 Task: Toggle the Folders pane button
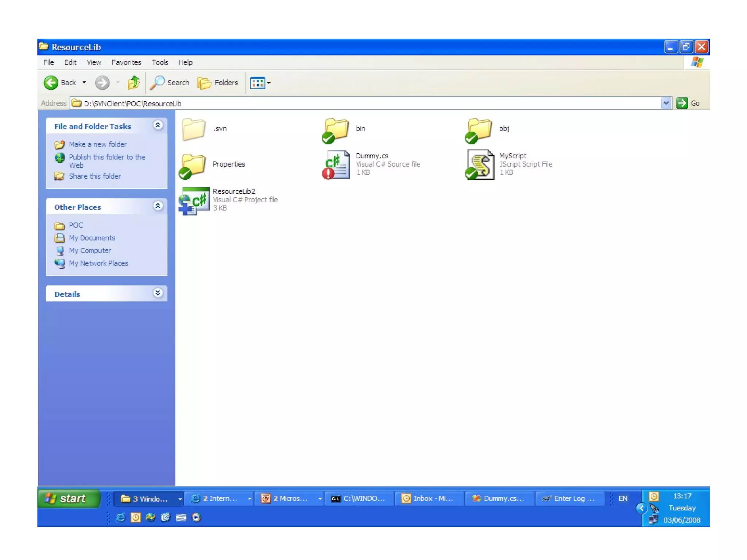218,83
